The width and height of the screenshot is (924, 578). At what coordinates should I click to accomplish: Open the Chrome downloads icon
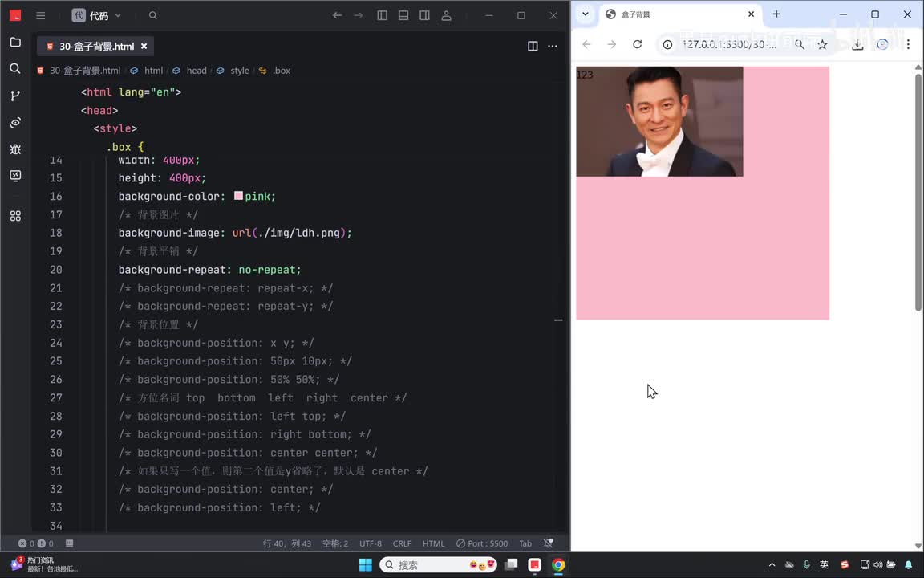point(857,44)
